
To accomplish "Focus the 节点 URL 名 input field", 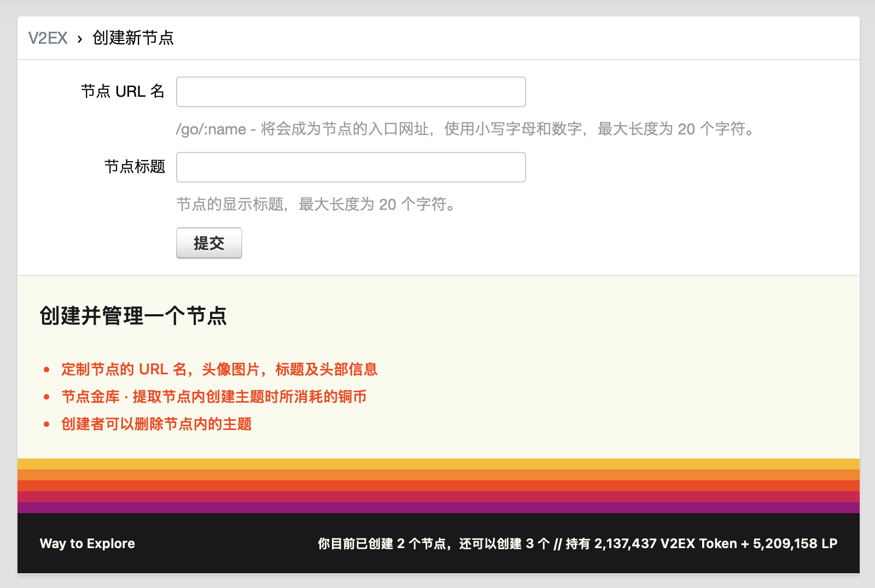I will (351, 92).
